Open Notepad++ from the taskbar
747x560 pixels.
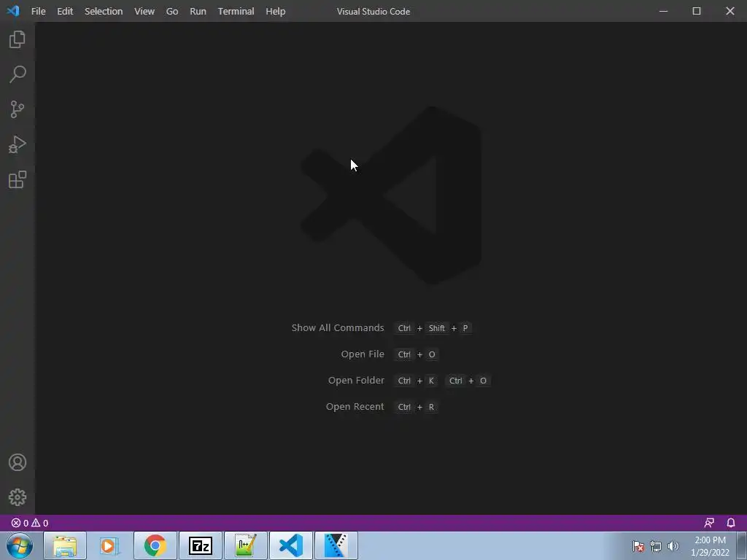pyautogui.click(x=245, y=545)
